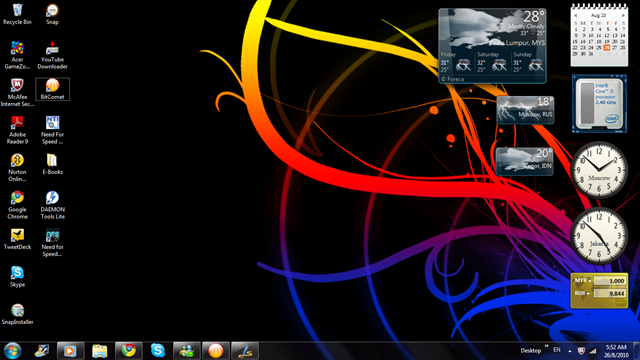Open Windows Live Messenger from the taskbar

tap(187, 351)
